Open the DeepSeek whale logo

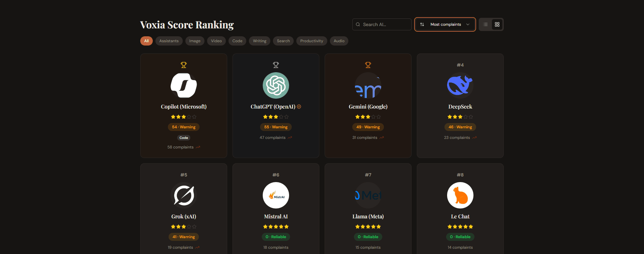coord(460,85)
